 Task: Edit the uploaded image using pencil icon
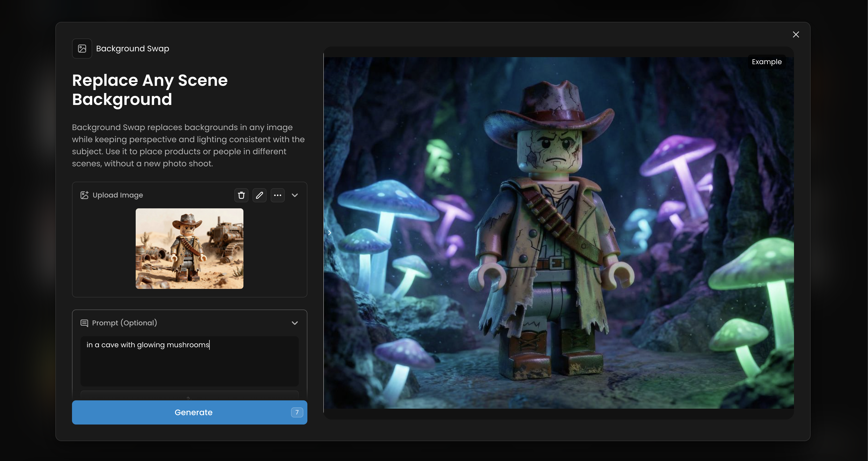point(259,195)
